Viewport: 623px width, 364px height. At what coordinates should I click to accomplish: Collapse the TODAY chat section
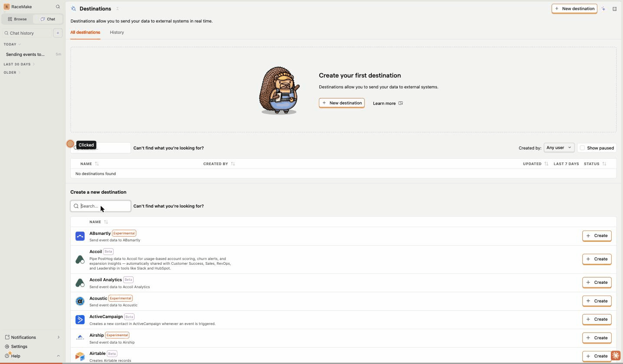click(x=20, y=44)
